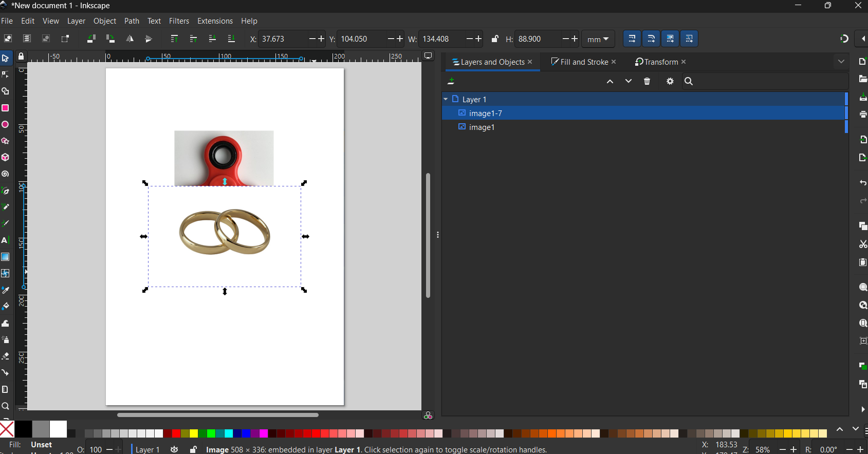Collapse the Layer 1 tree expander
Viewport: 868px width, 454px height.
[x=446, y=99]
